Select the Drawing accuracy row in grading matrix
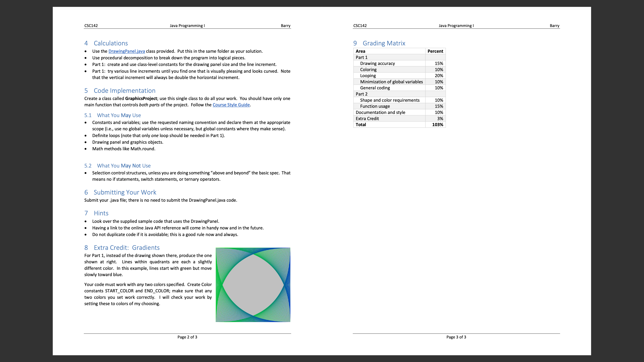 (377, 63)
